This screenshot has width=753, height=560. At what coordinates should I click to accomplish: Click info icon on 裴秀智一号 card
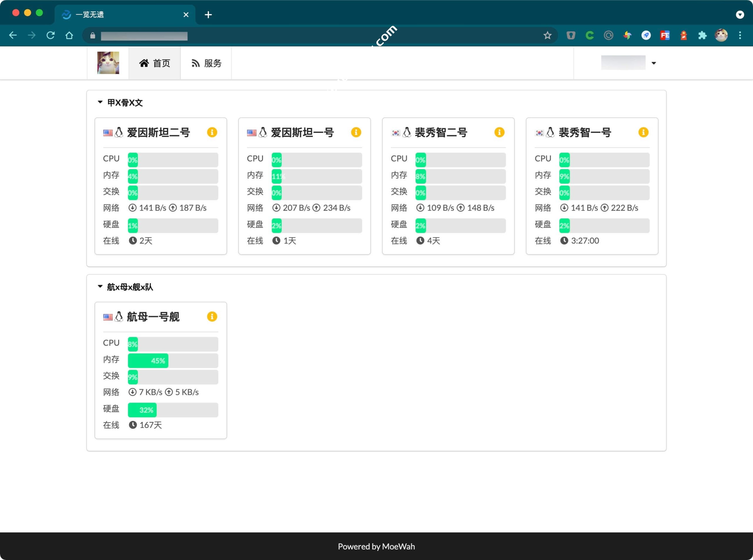[643, 132]
